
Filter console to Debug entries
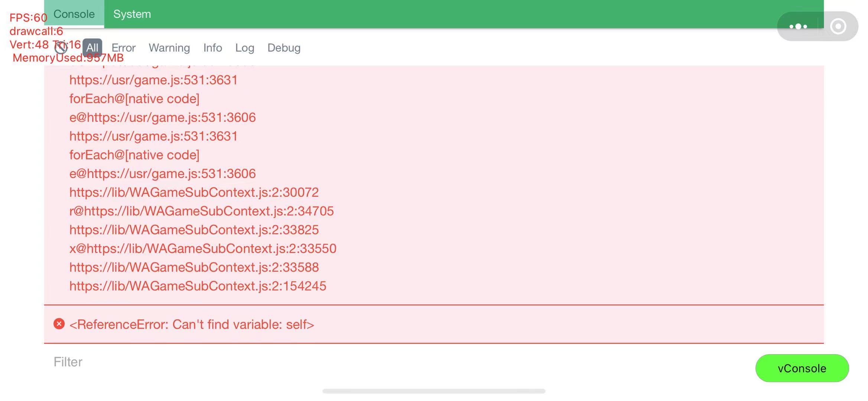click(x=284, y=48)
